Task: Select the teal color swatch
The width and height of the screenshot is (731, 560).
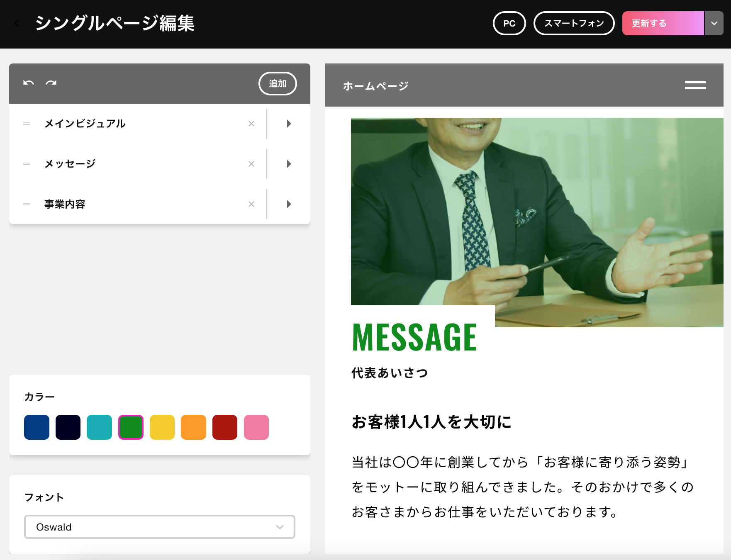Action: pyautogui.click(x=99, y=427)
